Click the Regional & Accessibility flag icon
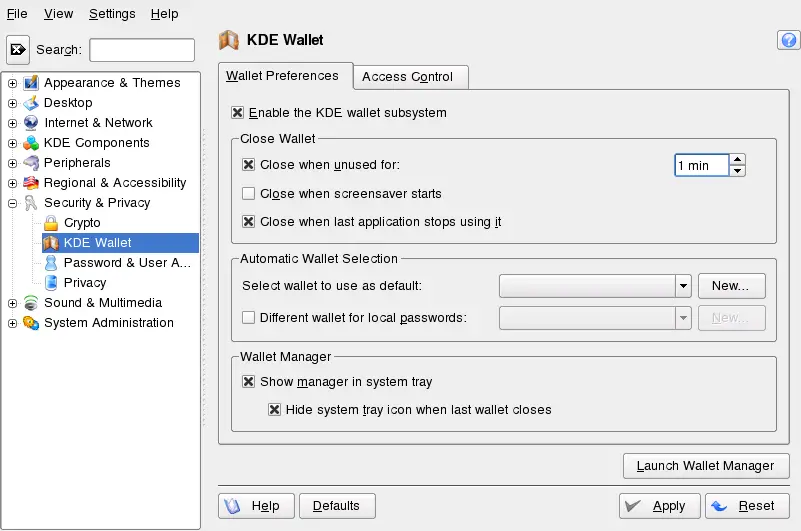Screen dimensions: 801x531 [31, 183]
